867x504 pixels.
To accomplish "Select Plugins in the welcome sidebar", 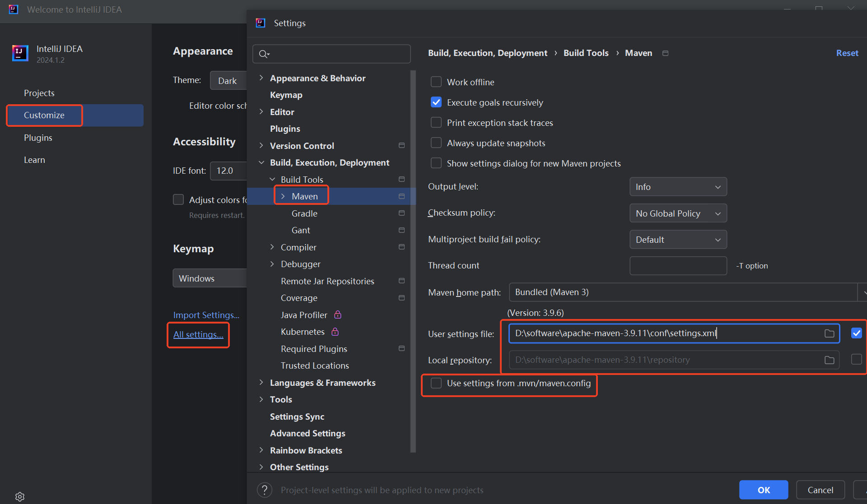I will point(38,138).
